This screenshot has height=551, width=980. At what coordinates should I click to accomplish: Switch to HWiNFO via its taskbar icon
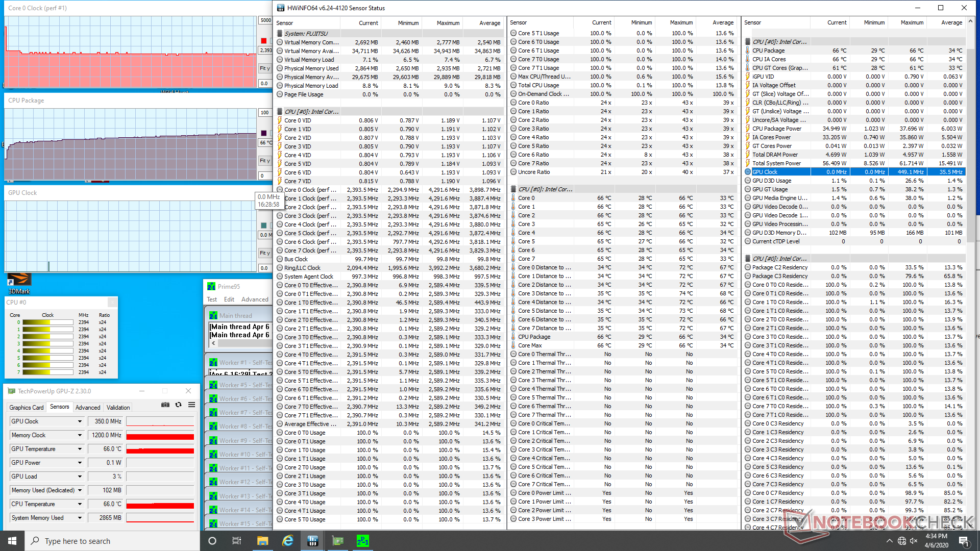click(x=312, y=541)
